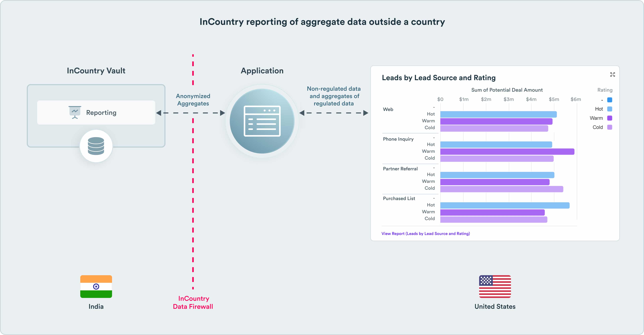The width and height of the screenshot is (644, 335).
Task: Expand the chart with the fullscreen icon
Action: (613, 75)
